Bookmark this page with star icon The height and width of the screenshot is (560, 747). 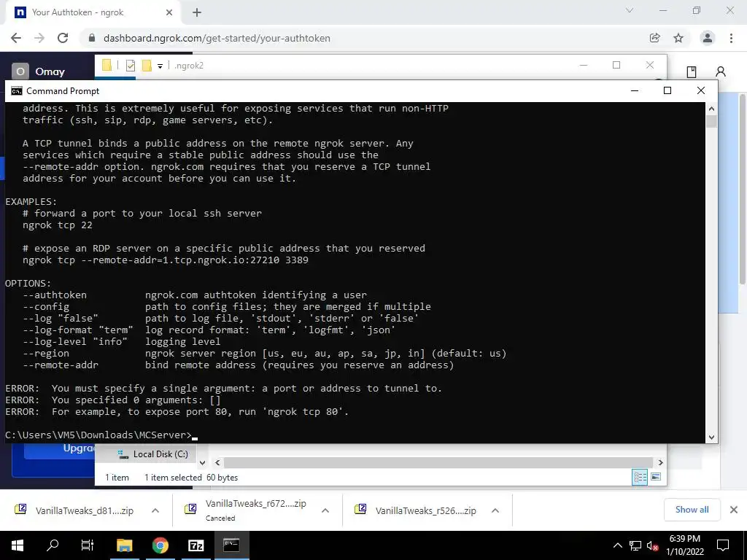[x=678, y=38]
